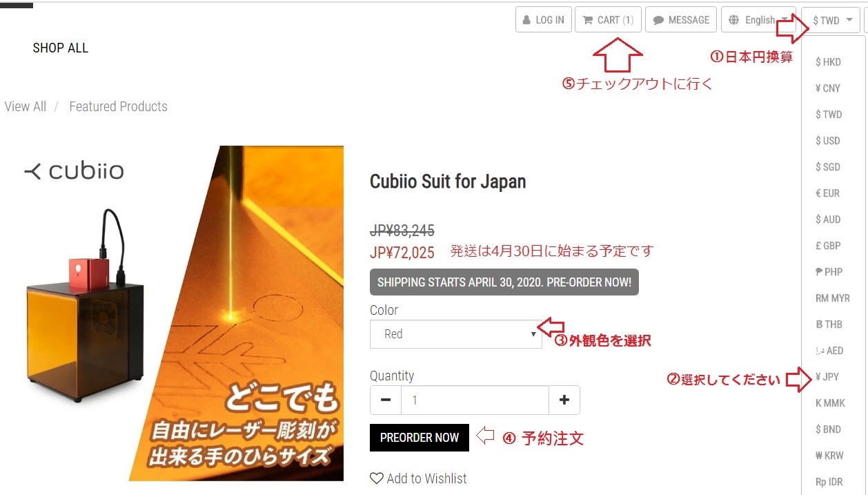This screenshot has height=495, width=868.
Task: Open the SHOP ALL navigation link
Action: coord(61,48)
